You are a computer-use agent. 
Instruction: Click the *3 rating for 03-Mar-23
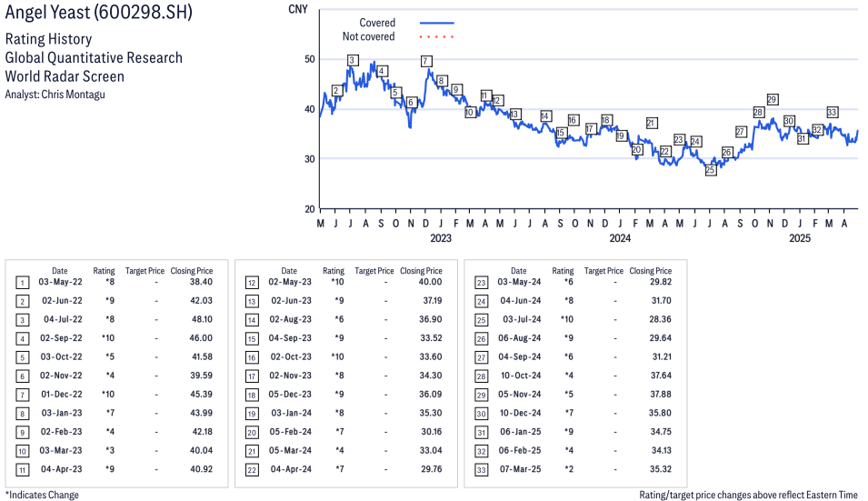point(110,451)
